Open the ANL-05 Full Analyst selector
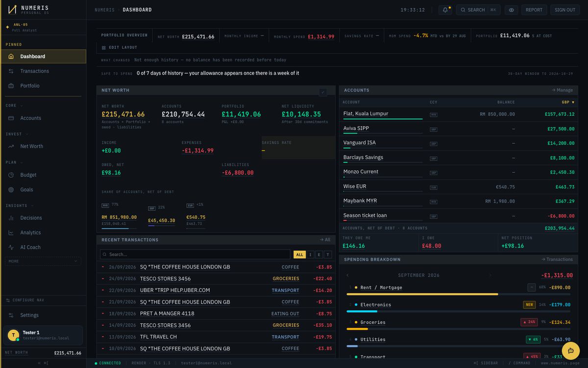This screenshot has height=368, width=588. (43, 27)
